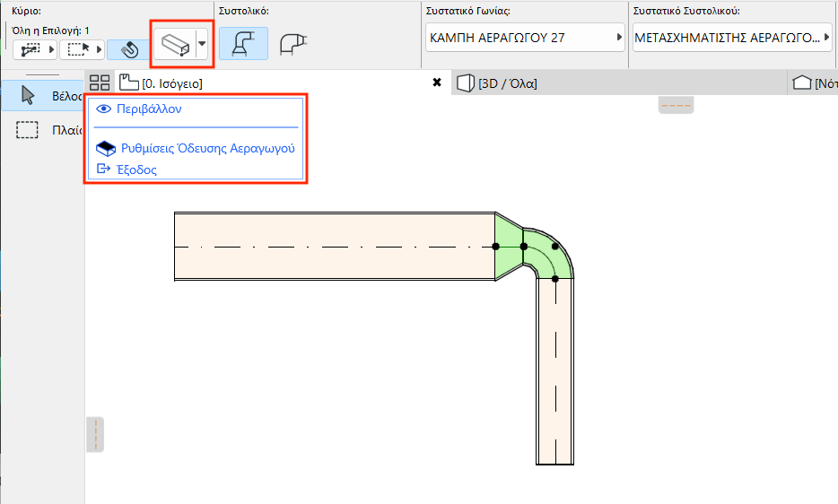Open Ρυθμίσεις Όδευσης Αεραγωγού settings
838x504 pixels.
coord(196,149)
